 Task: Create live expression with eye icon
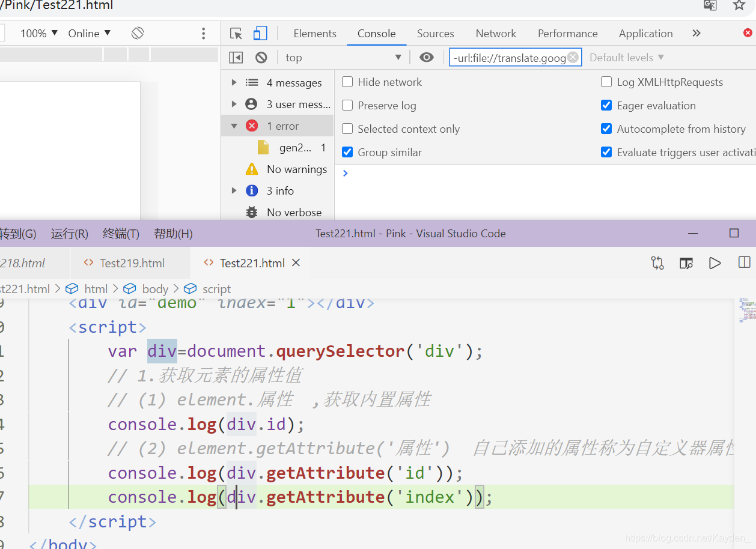(427, 58)
